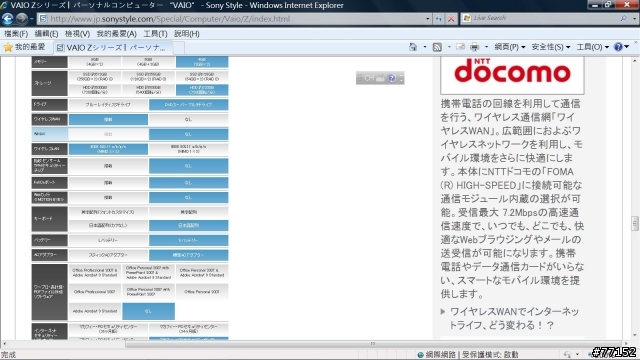
Task: Click the 受保護模式: 啟動 status text
Action: (x=491, y=355)
